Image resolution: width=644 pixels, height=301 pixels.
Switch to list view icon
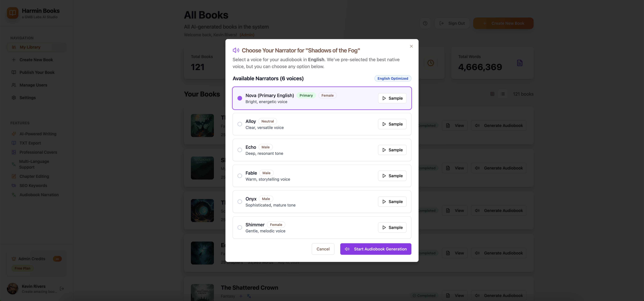(x=503, y=94)
